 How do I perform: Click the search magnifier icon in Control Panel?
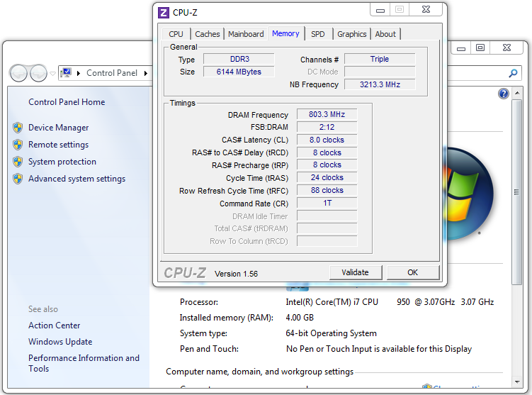tap(514, 73)
